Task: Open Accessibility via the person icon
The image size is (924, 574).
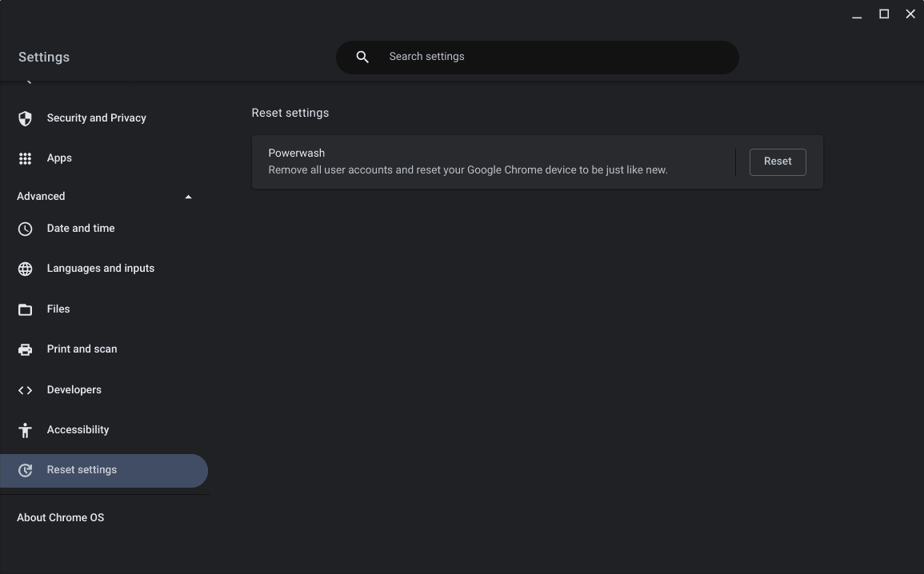Action: [x=25, y=429]
